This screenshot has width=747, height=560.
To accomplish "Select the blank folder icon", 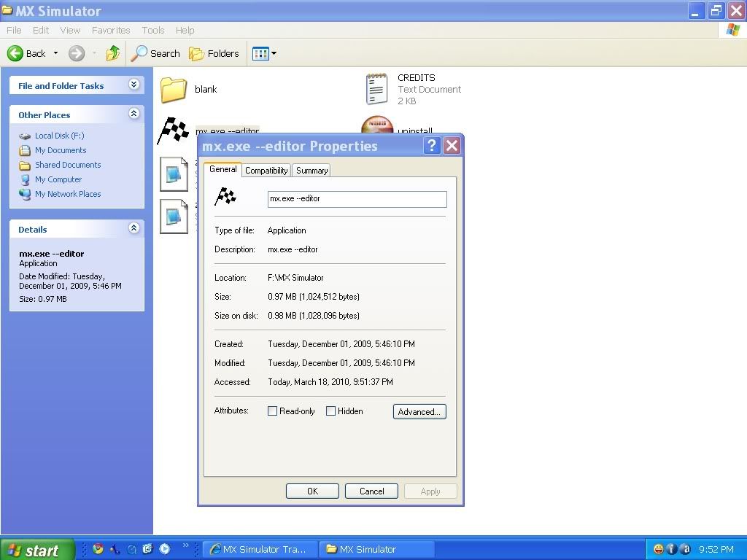I will pos(174,90).
